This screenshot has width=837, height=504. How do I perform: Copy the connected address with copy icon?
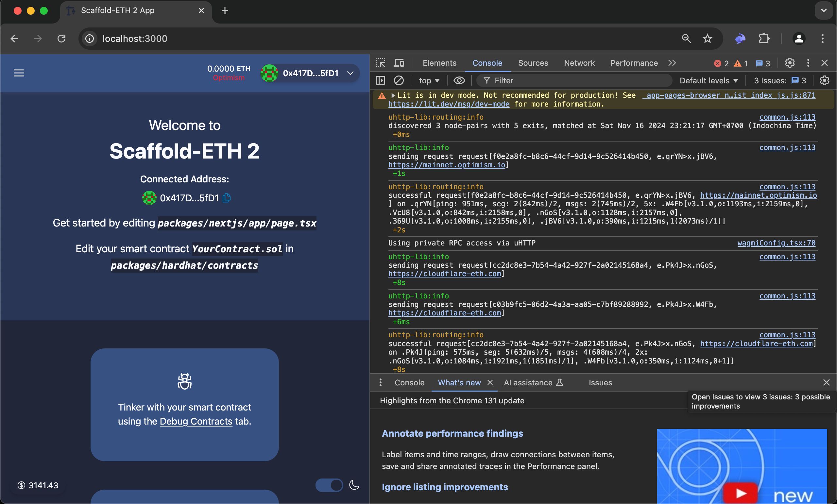pos(227,198)
